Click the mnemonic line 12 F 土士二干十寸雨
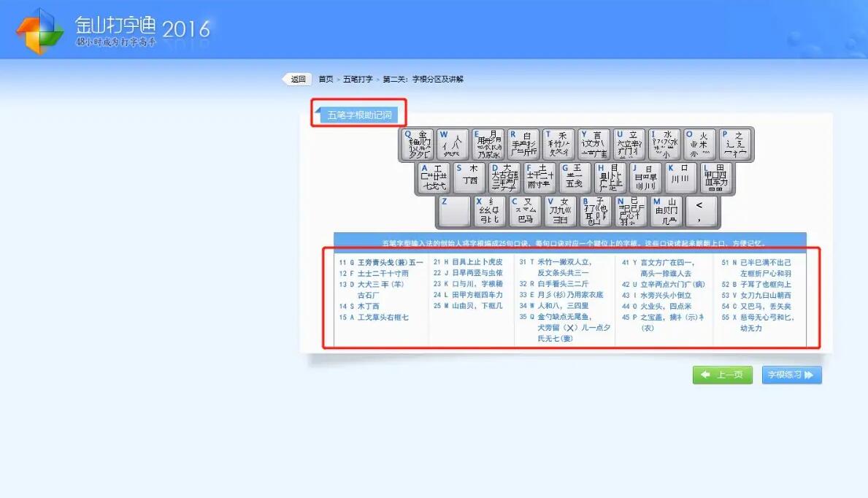The height and width of the screenshot is (498, 868). (x=374, y=273)
